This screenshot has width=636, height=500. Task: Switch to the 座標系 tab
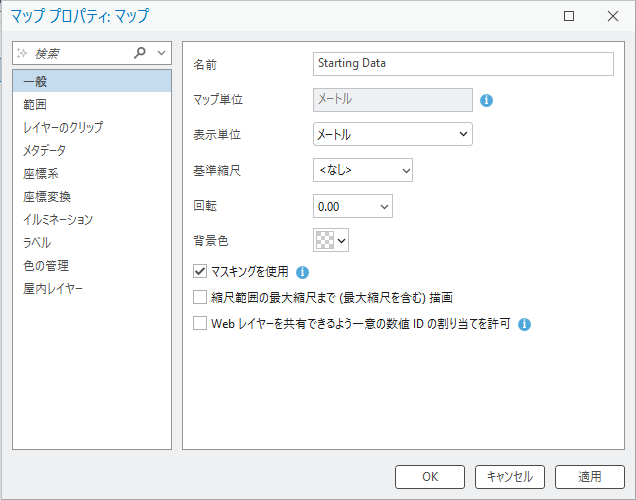coord(41,173)
